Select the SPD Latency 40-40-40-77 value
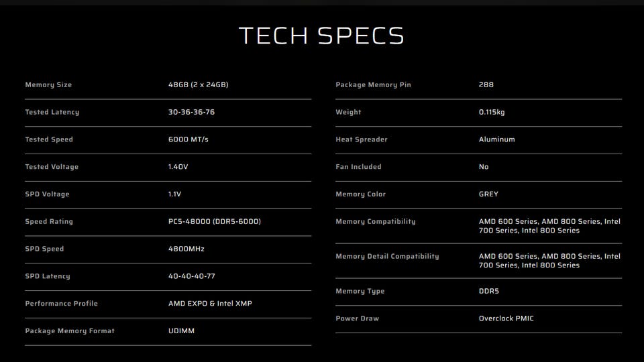This screenshot has width=644, height=362. [191, 276]
